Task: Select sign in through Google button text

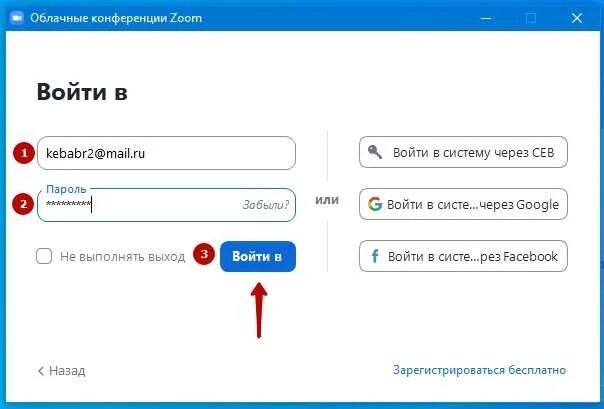Action: coord(473,204)
